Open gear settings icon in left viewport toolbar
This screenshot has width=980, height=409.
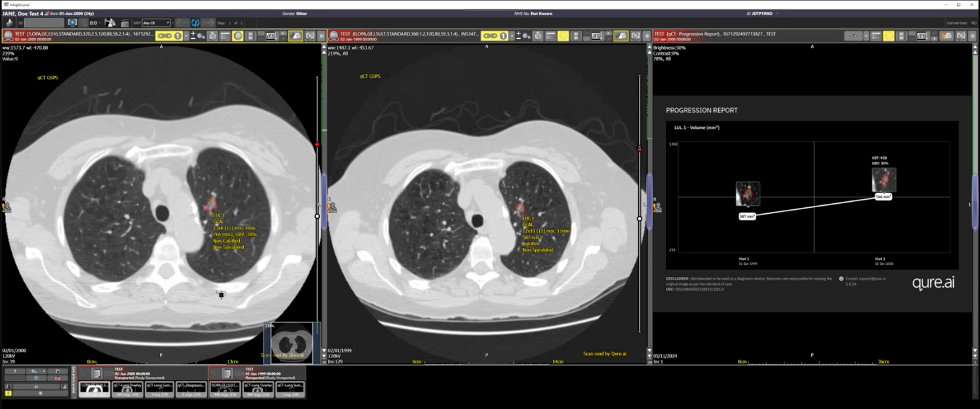tap(200, 36)
